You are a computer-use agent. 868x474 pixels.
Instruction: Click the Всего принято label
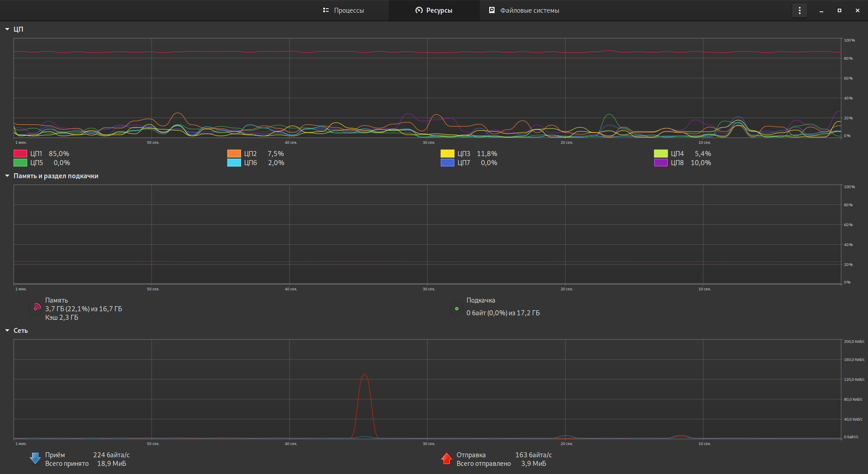point(67,464)
